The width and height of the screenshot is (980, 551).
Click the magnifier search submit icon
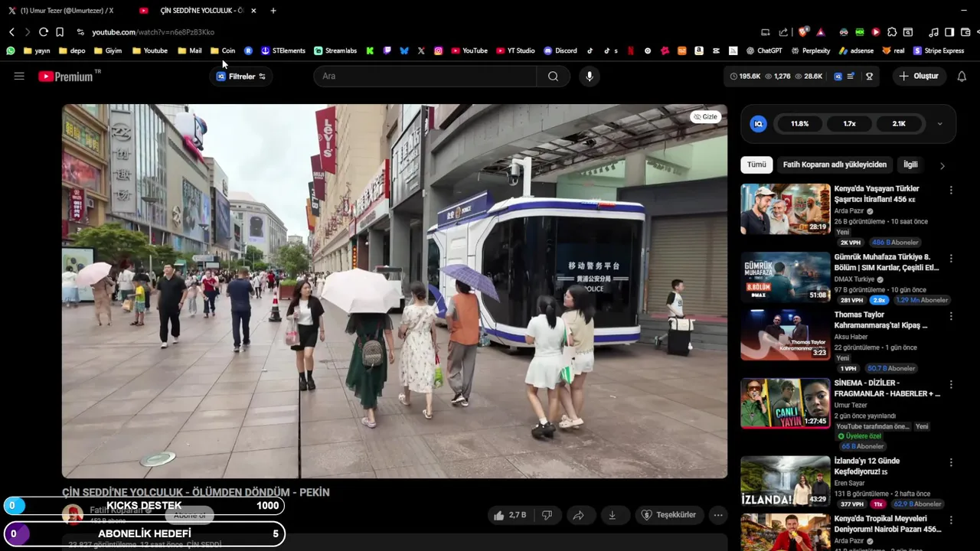click(553, 77)
